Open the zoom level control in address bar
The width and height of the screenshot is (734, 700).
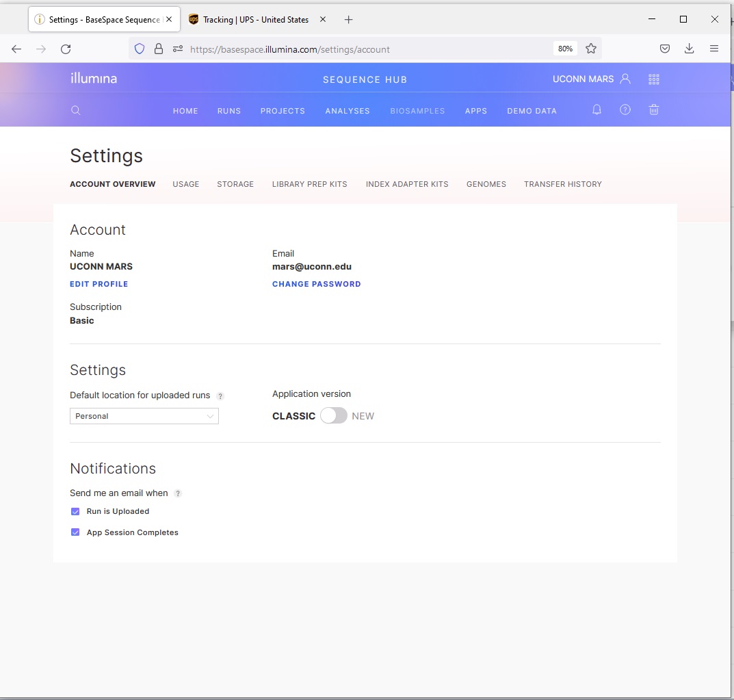pos(564,49)
